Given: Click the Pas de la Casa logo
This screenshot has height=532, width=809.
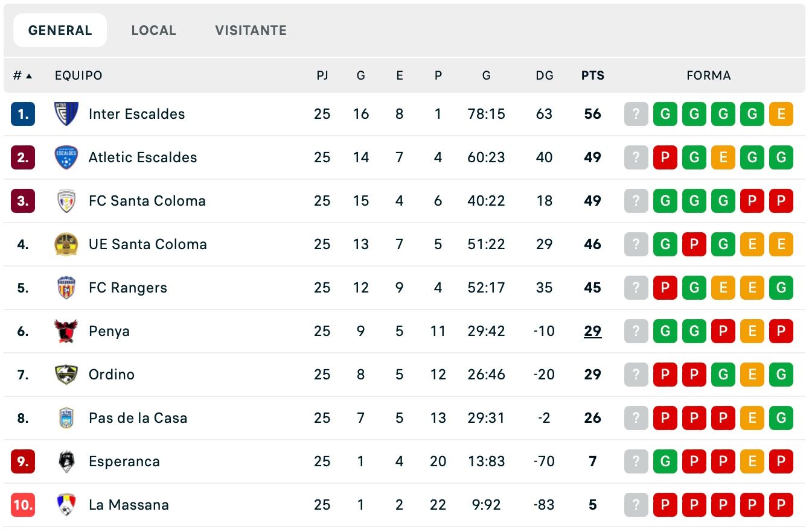Looking at the screenshot, I should coord(66,417).
